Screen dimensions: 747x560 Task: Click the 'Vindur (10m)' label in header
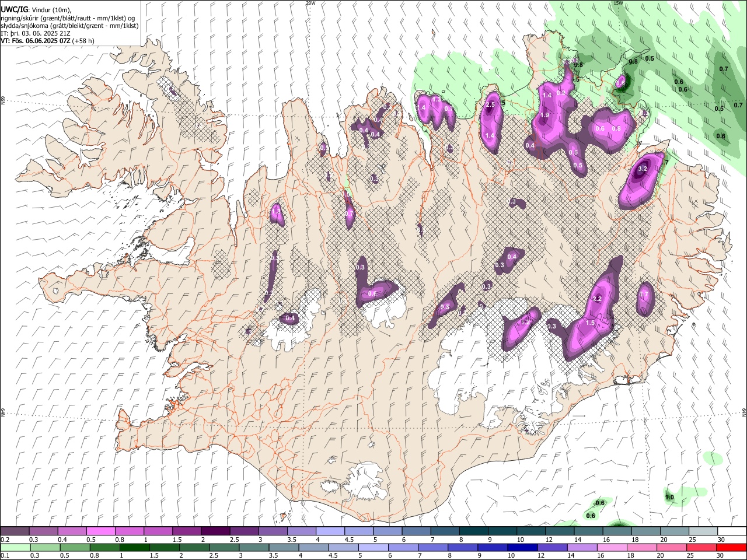(x=51, y=10)
